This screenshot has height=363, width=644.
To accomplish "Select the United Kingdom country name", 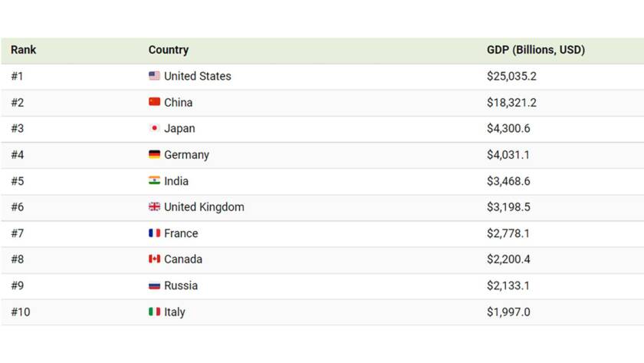I will (x=204, y=206).
